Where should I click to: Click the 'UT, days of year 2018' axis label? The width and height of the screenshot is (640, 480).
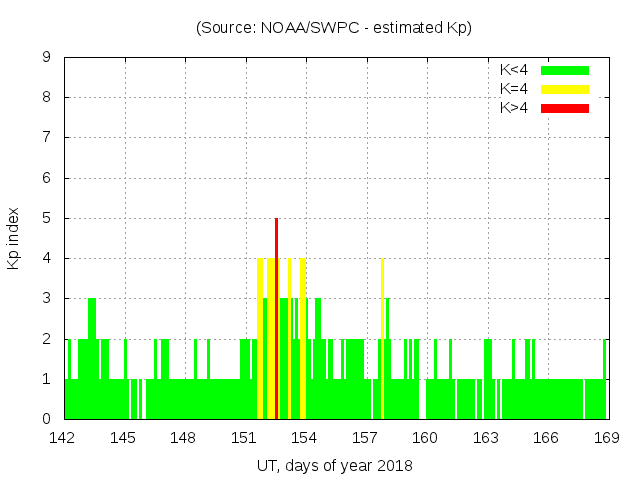tap(334, 465)
